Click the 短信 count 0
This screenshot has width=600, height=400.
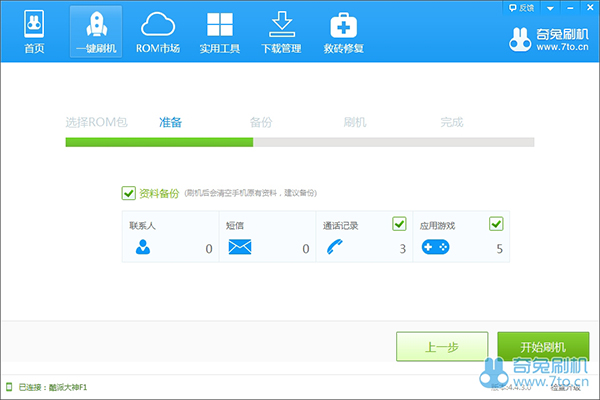[306, 249]
